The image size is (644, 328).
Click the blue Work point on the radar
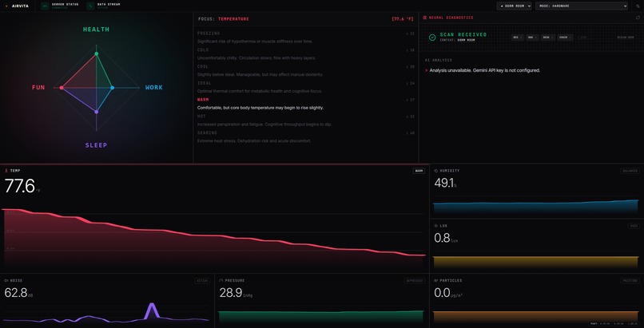(x=112, y=88)
